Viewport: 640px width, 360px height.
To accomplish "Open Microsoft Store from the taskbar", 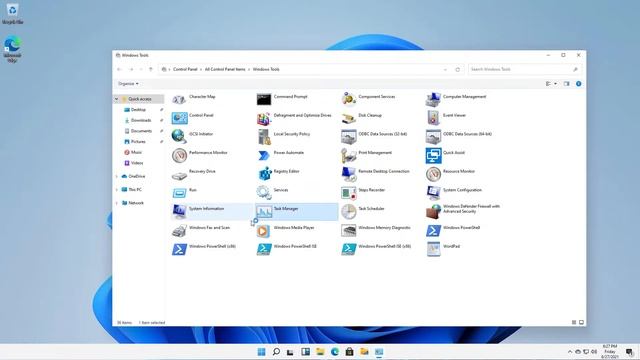I will click(x=349, y=351).
